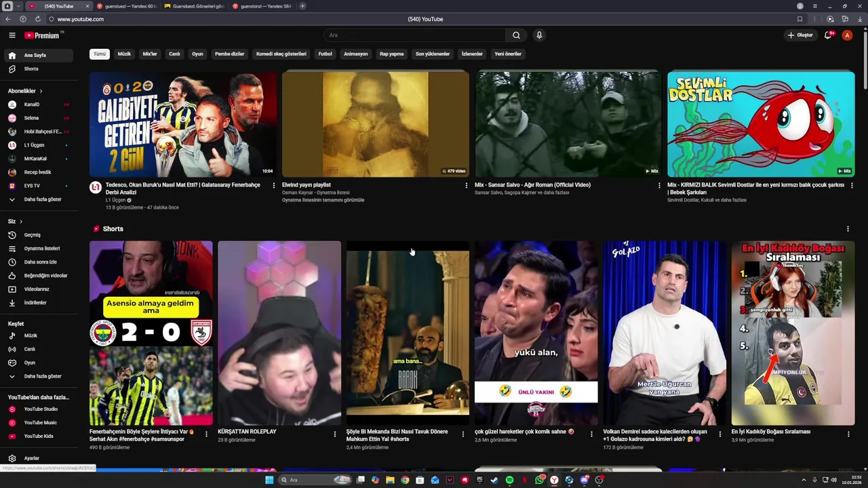Open Shorts from the sidebar

click(x=39, y=69)
